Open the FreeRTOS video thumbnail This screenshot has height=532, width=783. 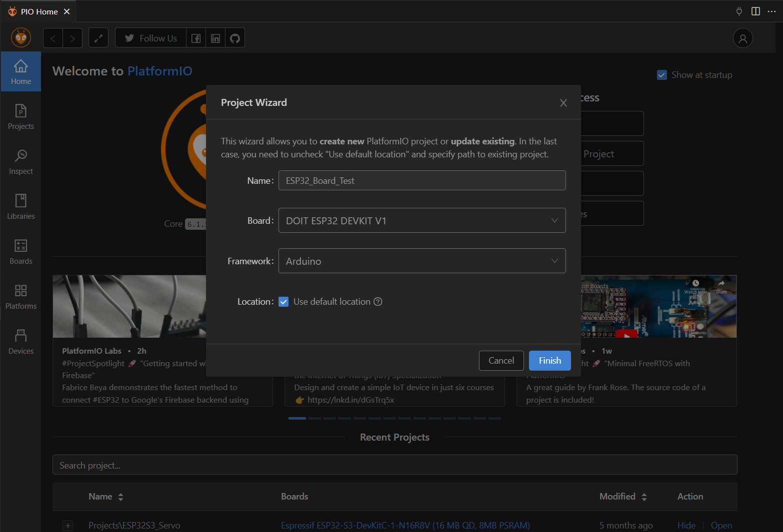pyautogui.click(x=658, y=306)
